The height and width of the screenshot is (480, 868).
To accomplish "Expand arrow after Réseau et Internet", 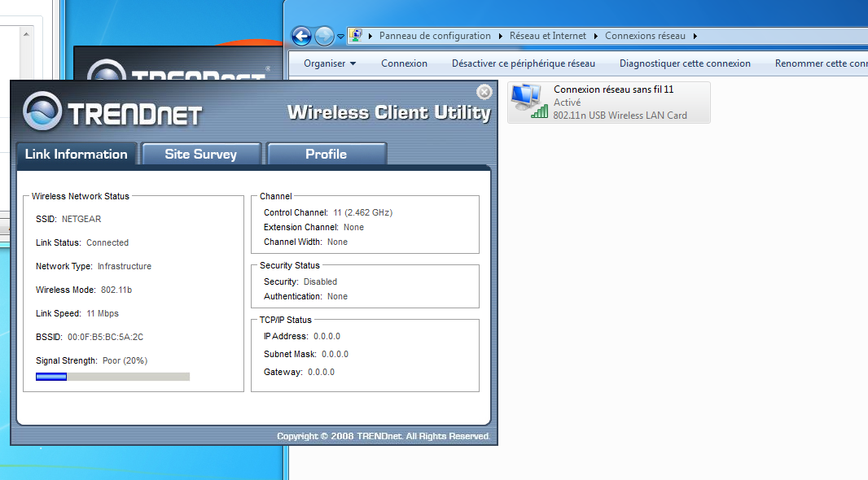I will 596,36.
